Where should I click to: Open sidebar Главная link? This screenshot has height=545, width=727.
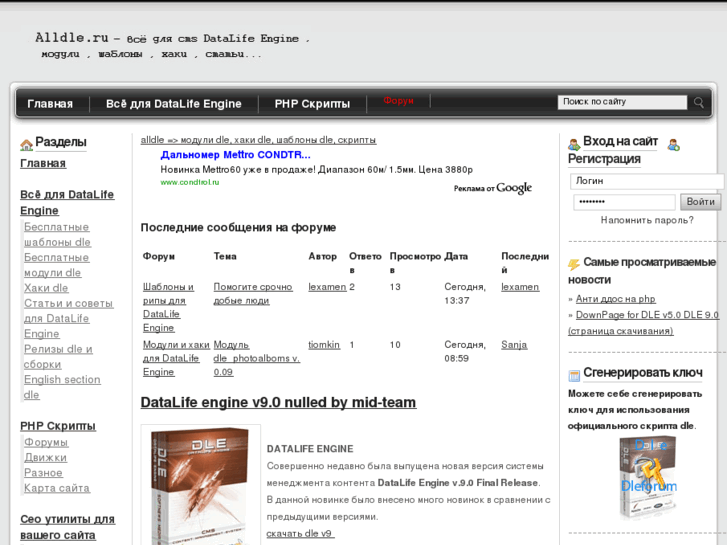click(43, 163)
